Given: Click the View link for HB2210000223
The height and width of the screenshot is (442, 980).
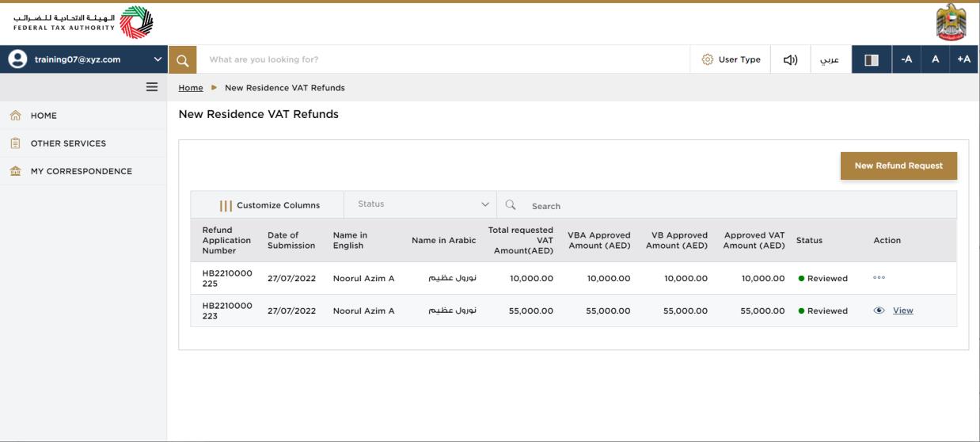Looking at the screenshot, I should pyautogui.click(x=903, y=311).
